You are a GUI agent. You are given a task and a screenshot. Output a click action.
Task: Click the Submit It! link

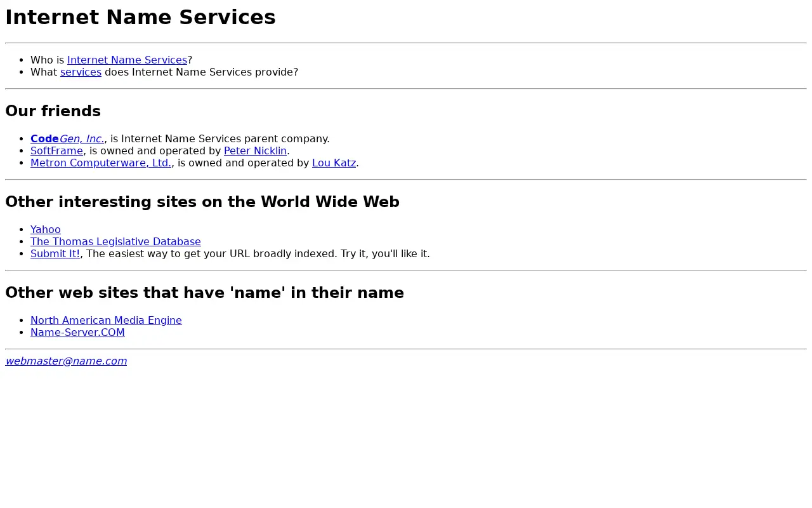click(x=55, y=254)
